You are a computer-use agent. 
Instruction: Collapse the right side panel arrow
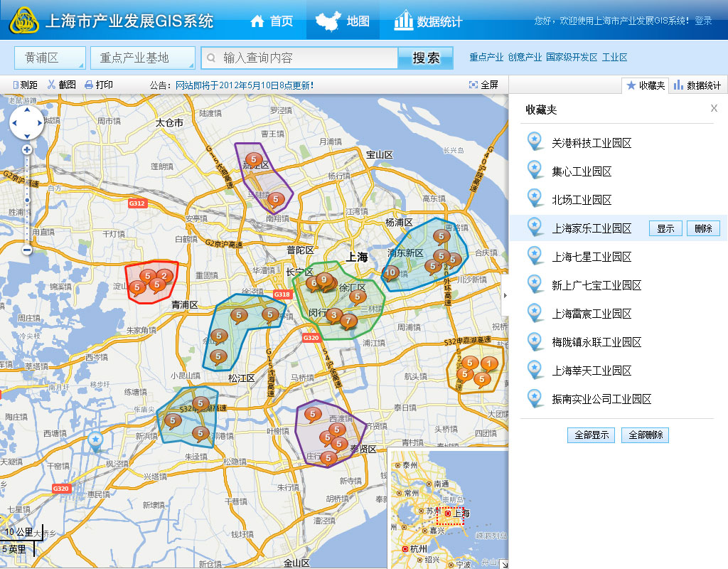tap(505, 294)
